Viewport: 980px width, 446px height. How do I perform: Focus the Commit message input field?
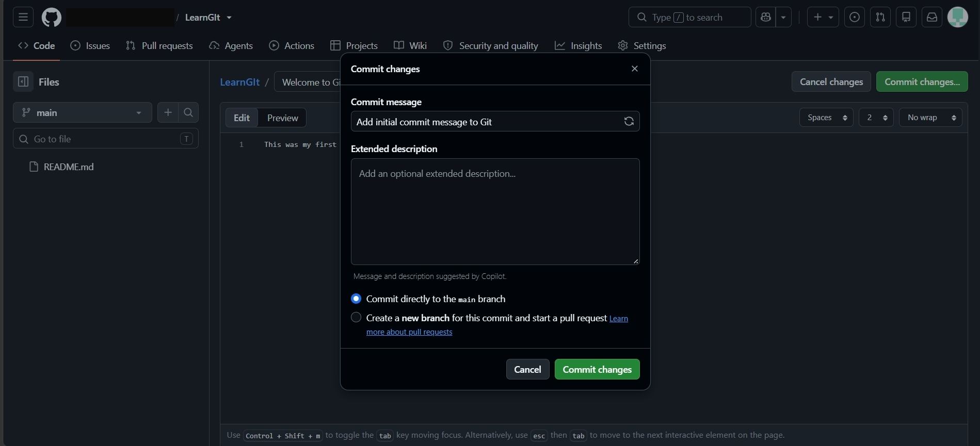(495, 121)
